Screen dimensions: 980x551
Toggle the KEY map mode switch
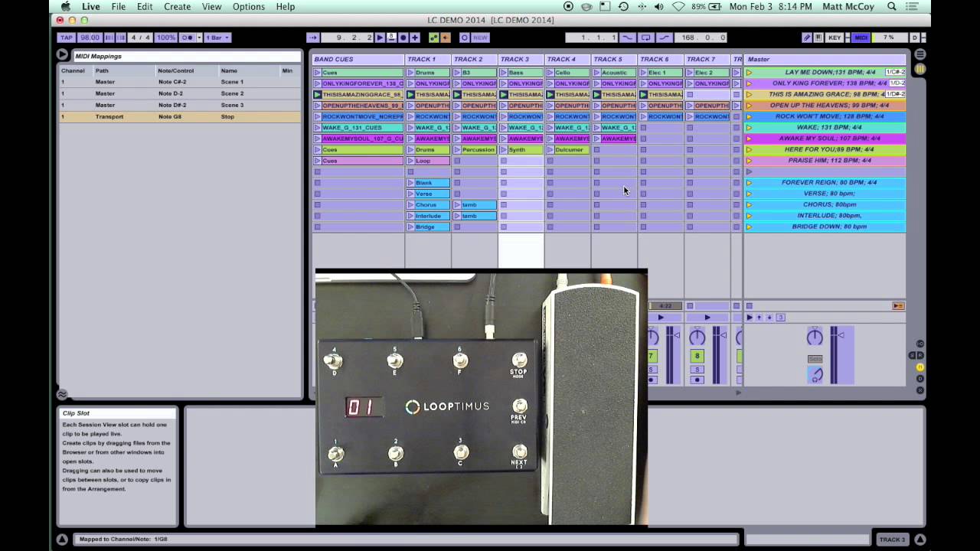point(835,37)
